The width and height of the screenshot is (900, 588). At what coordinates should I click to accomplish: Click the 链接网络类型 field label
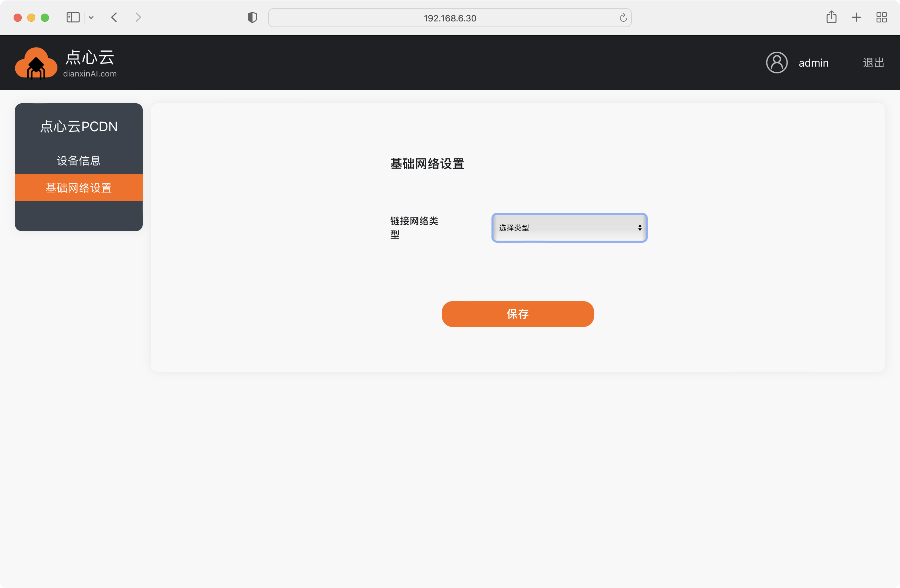pos(414,228)
